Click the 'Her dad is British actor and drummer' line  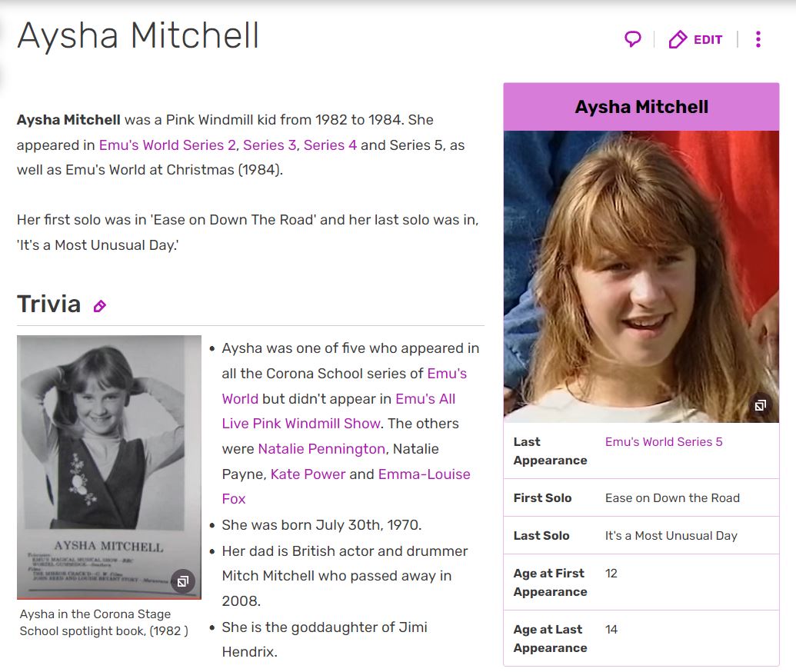345,551
